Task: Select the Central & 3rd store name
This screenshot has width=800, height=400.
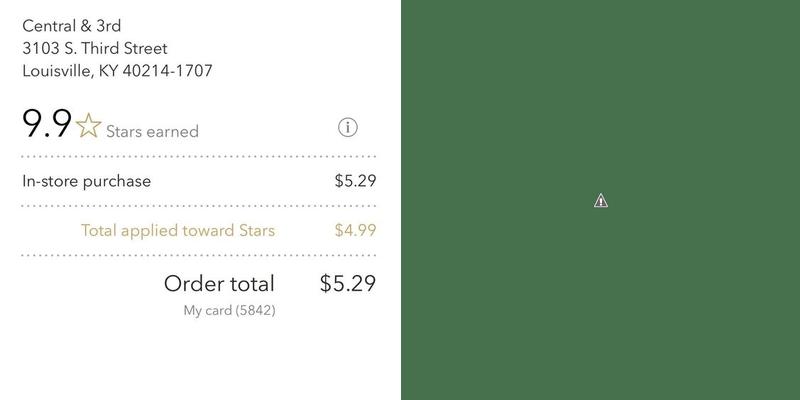Action: coord(71,25)
